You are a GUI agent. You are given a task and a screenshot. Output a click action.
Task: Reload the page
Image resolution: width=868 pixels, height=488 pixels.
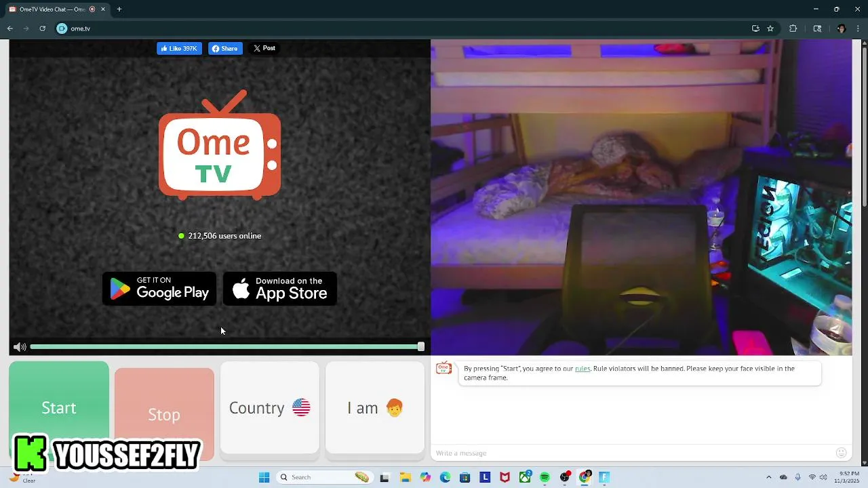point(42,28)
